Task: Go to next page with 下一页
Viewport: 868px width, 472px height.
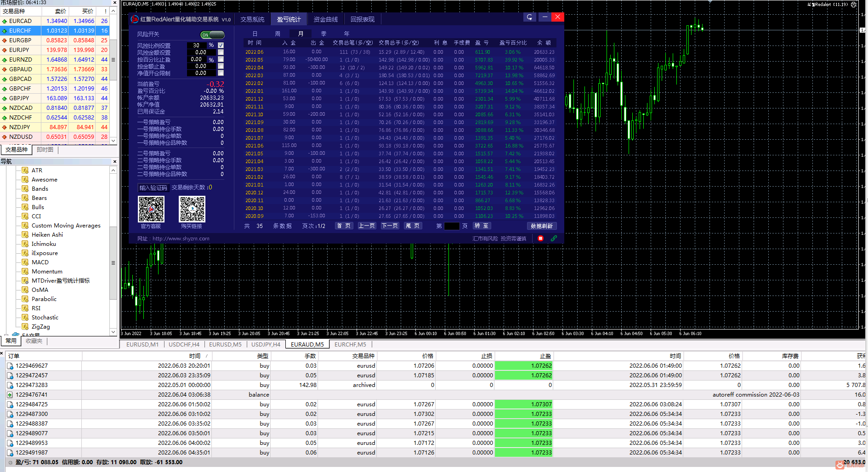Action: click(390, 226)
